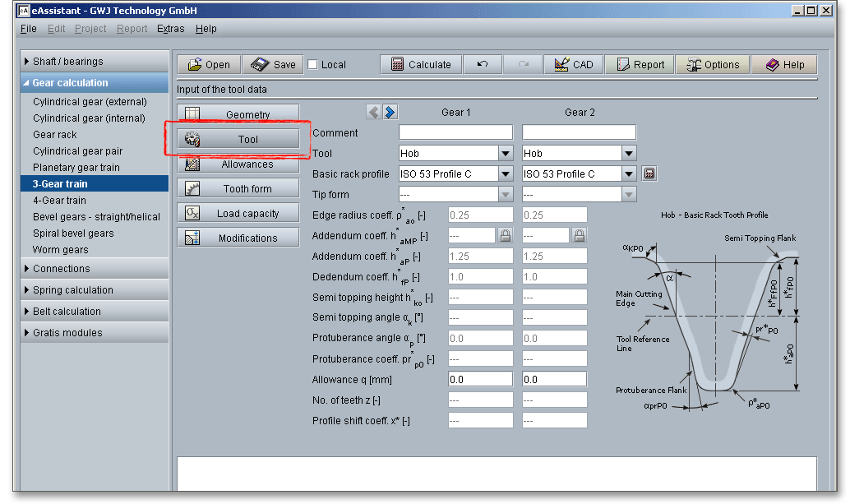This screenshot has width=850, height=504.
Task: Toggle the Gear 2 addendum lock
Action: pos(579,236)
